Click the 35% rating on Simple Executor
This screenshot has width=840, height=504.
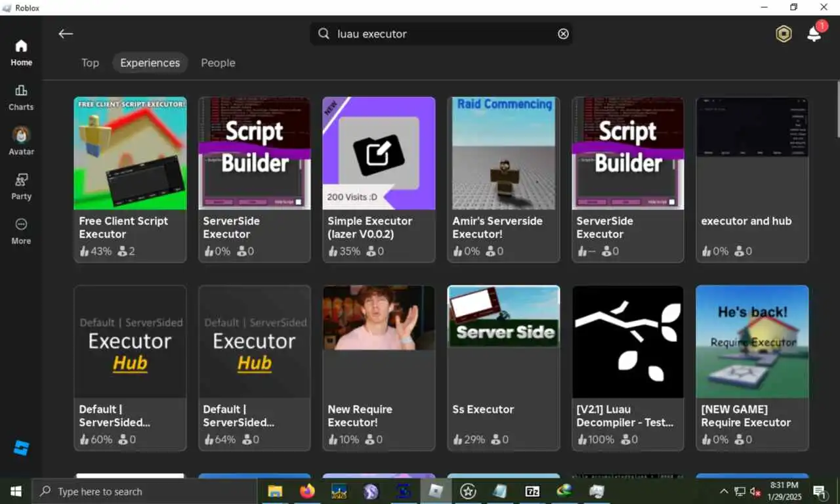click(344, 251)
